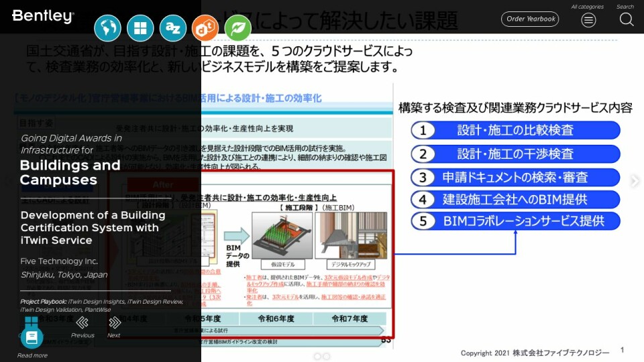Image resolution: width=644 pixels, height=362 pixels.
Task: Click blue item 5 BIMコラボレーションサービス提供
Action: click(x=515, y=221)
